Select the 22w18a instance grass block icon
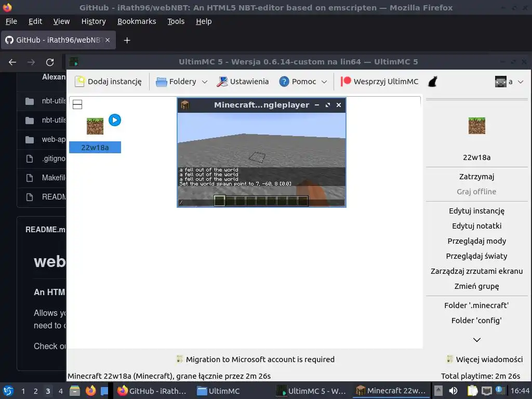The image size is (532, 399). [x=95, y=126]
